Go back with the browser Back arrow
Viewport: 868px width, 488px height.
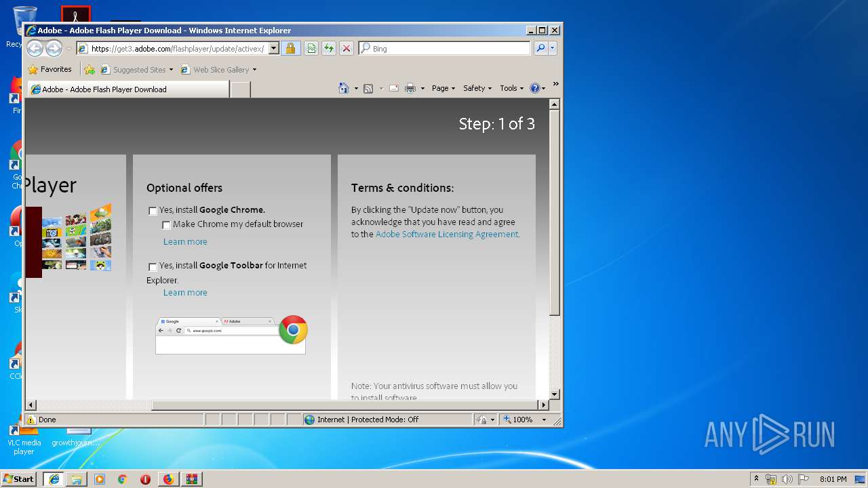click(35, 48)
